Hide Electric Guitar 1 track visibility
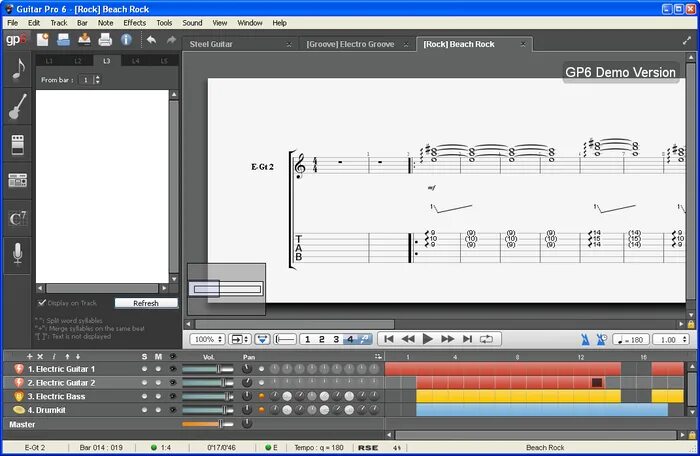The image size is (700, 456). click(x=172, y=369)
